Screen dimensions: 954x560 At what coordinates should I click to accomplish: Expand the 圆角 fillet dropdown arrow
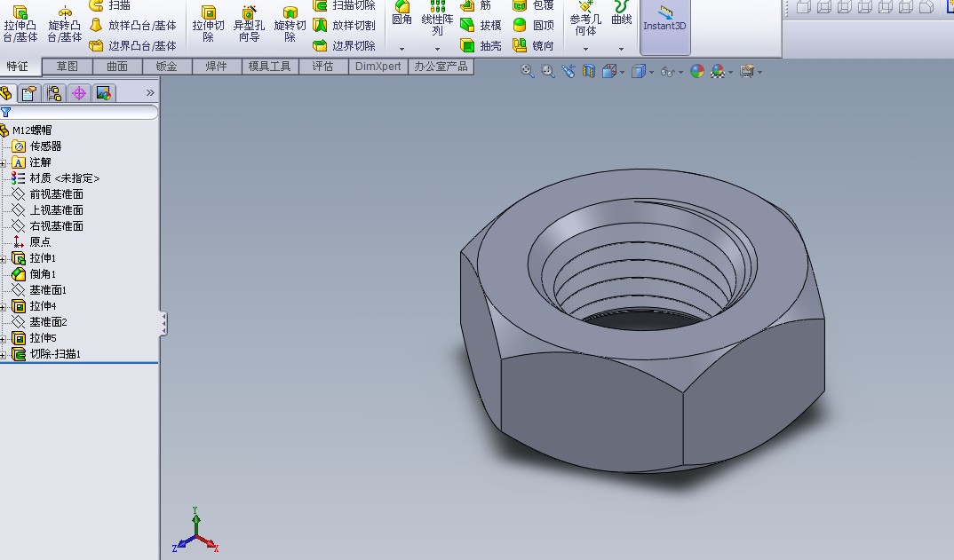click(401, 49)
